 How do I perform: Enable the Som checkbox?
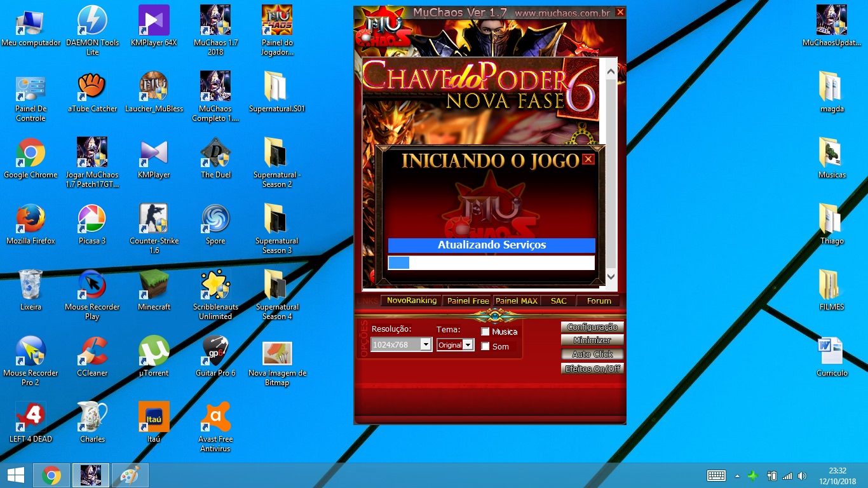[485, 346]
